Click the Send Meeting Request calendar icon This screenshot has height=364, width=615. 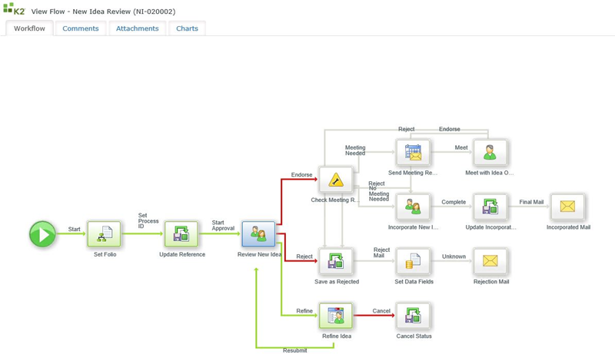pyautogui.click(x=414, y=153)
